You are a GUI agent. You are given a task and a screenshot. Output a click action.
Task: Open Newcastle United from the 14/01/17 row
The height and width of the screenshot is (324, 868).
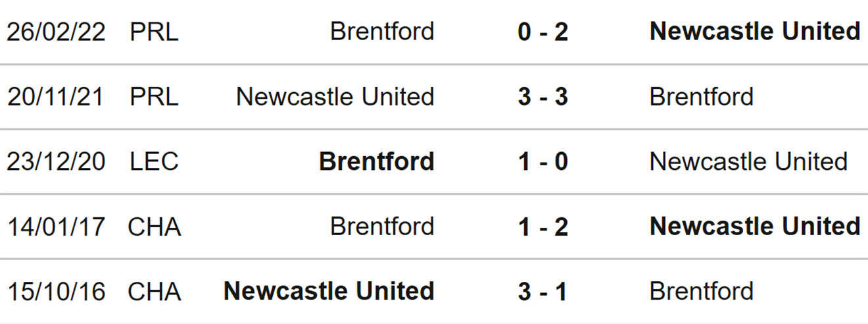755,227
